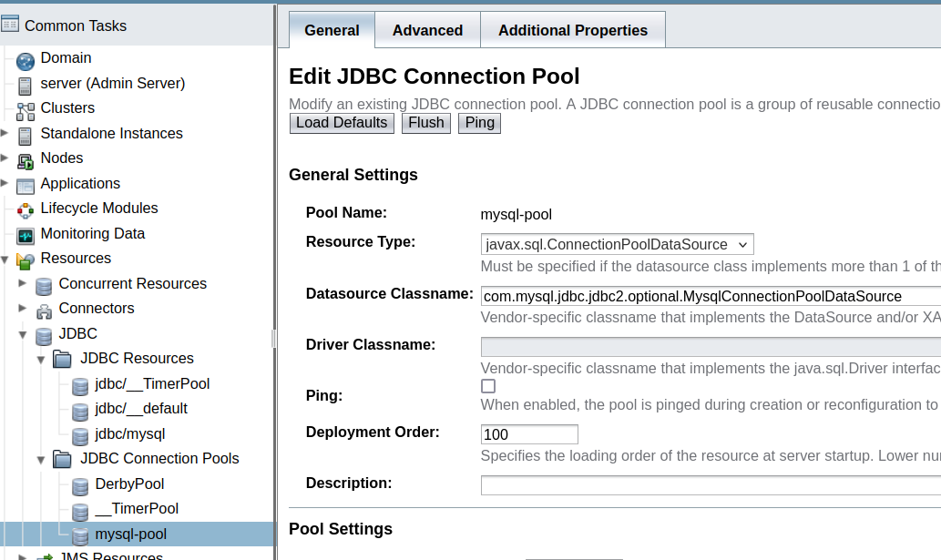Image resolution: width=941 pixels, height=560 pixels.
Task: Click the Deployment Order input field
Action: tap(528, 434)
